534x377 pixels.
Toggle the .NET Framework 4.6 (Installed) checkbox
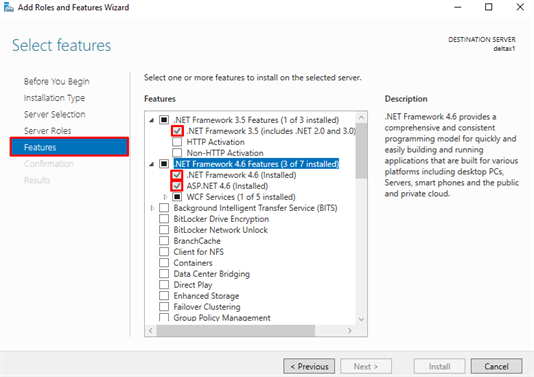tap(177, 175)
